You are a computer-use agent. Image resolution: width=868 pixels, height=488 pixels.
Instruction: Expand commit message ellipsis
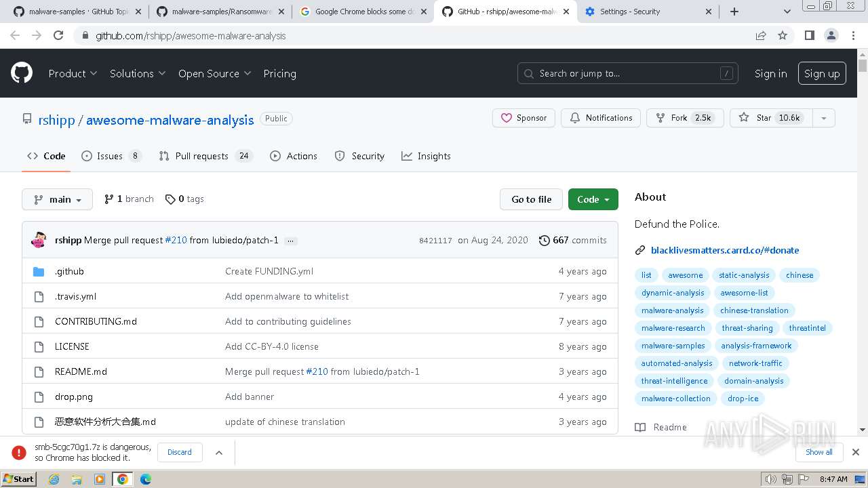(290, 241)
